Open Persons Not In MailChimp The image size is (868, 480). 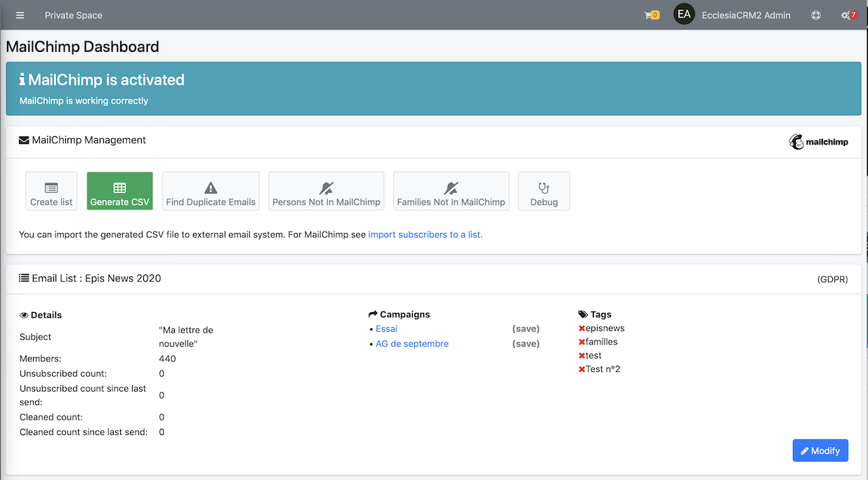(x=327, y=191)
